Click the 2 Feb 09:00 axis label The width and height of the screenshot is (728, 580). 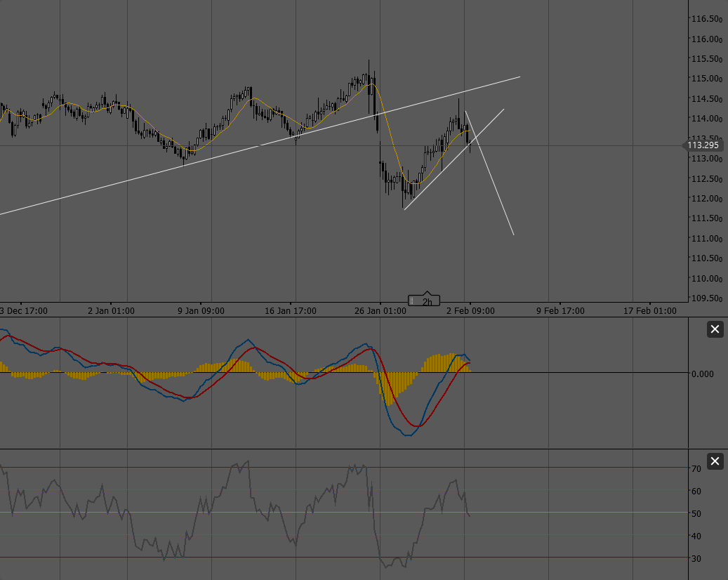(472, 310)
